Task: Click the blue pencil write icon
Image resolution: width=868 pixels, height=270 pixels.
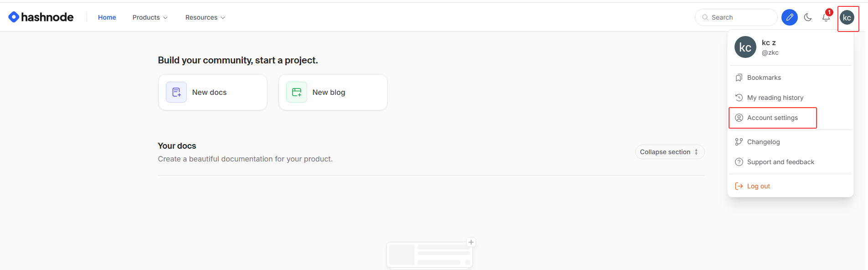Action: click(x=789, y=17)
